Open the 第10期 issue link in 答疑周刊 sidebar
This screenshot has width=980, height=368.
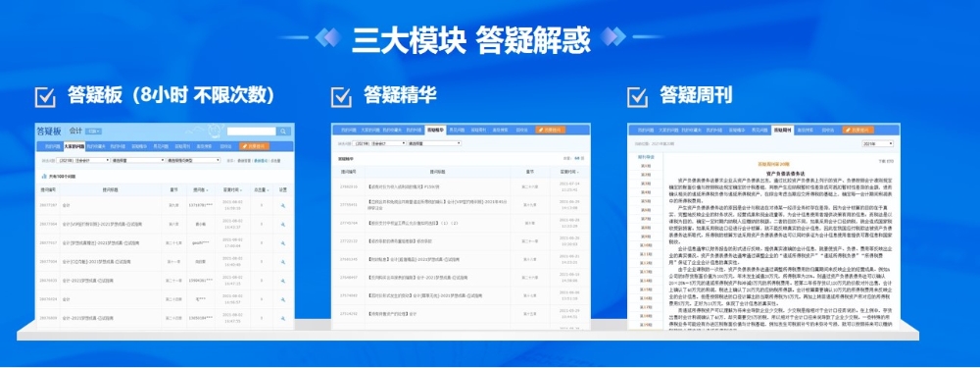pos(646,245)
